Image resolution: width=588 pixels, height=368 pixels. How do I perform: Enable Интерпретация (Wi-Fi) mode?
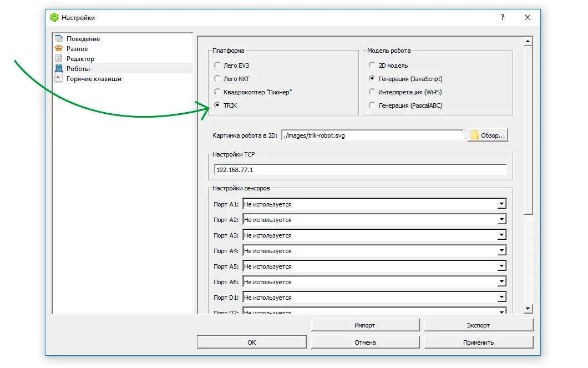click(372, 92)
